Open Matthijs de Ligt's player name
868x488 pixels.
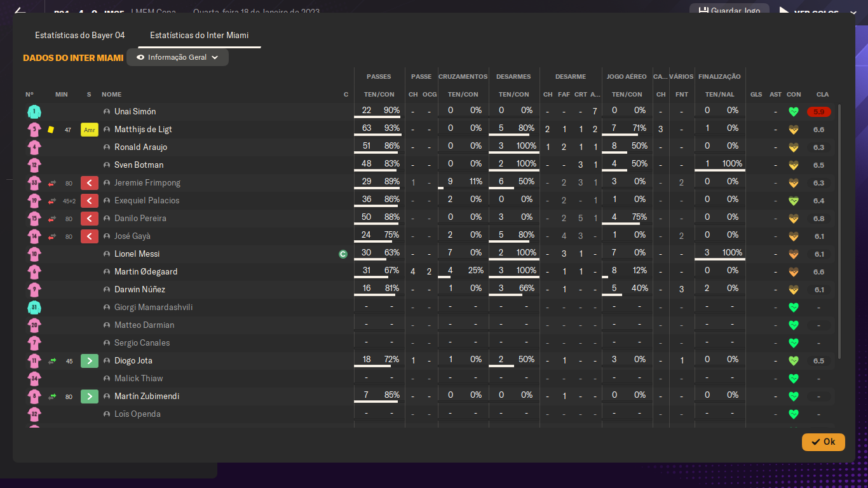[143, 130]
